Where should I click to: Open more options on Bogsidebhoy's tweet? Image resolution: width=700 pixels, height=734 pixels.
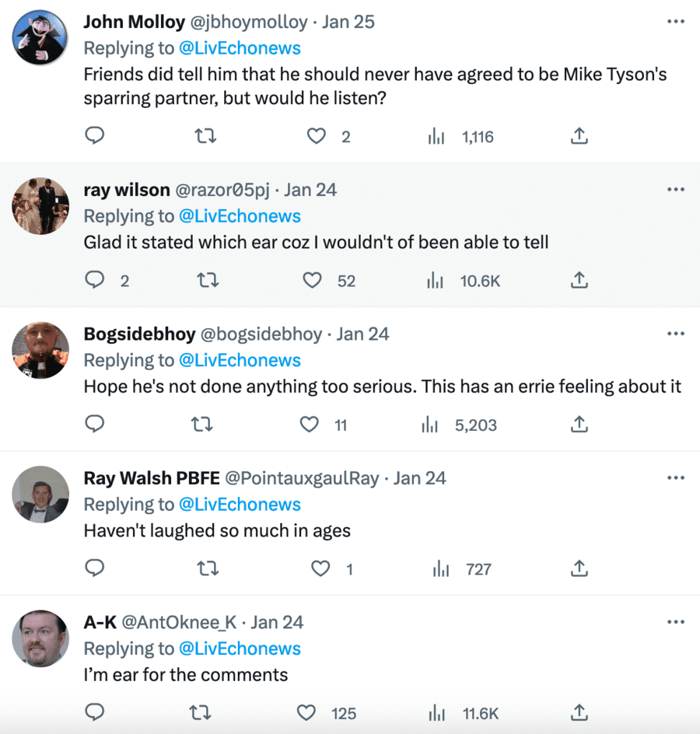click(x=675, y=334)
